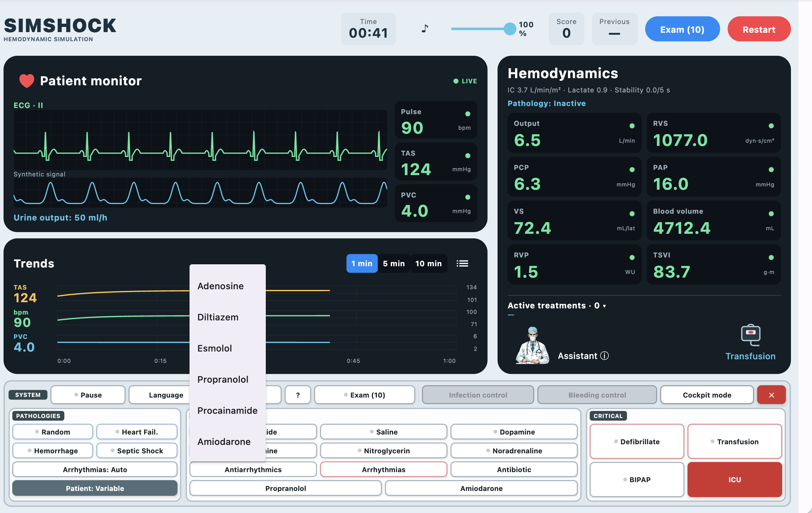Click the red Restart button
Screen dimensions: 812x513
(759, 29)
